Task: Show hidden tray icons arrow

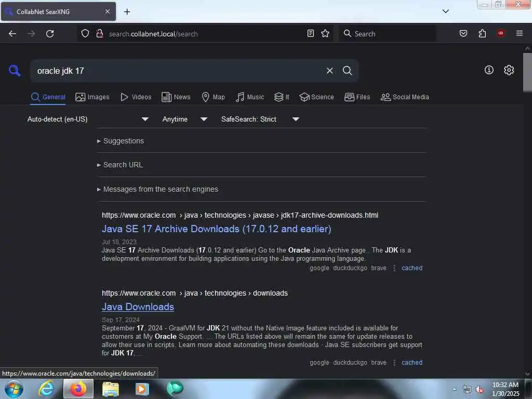Action: click(454, 389)
